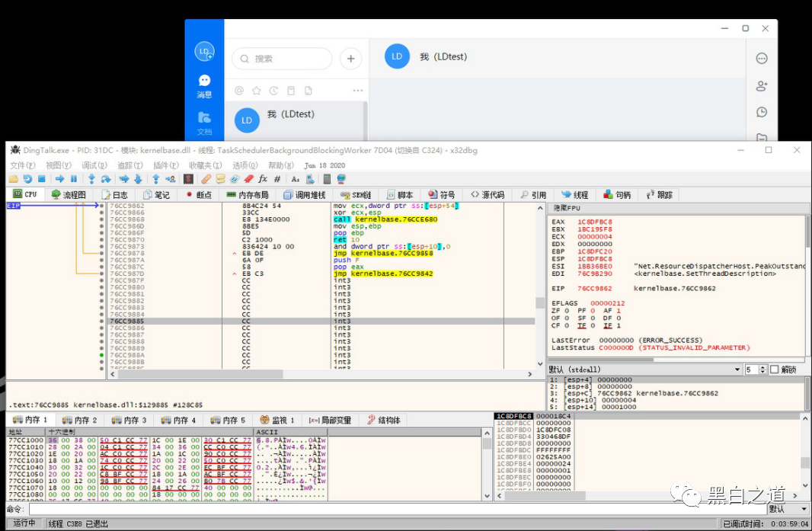This screenshot has width=812, height=531.
Task: Click the Trace Over toolbar icon
Action: (x=138, y=179)
